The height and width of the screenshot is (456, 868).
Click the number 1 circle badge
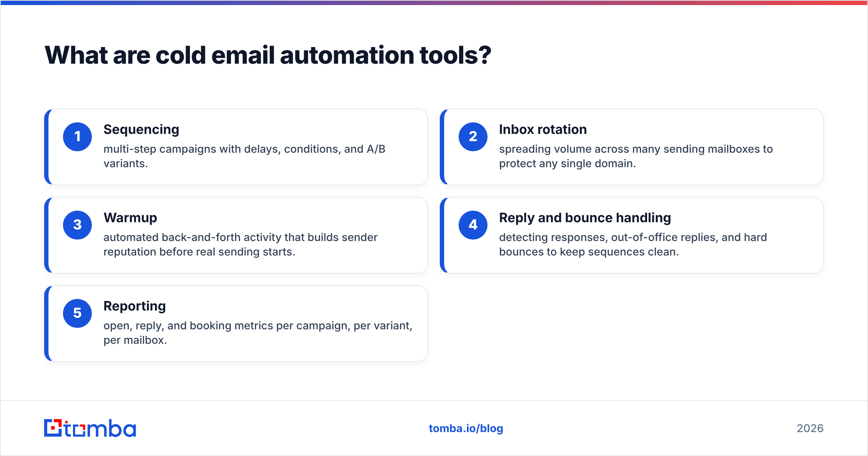click(77, 137)
